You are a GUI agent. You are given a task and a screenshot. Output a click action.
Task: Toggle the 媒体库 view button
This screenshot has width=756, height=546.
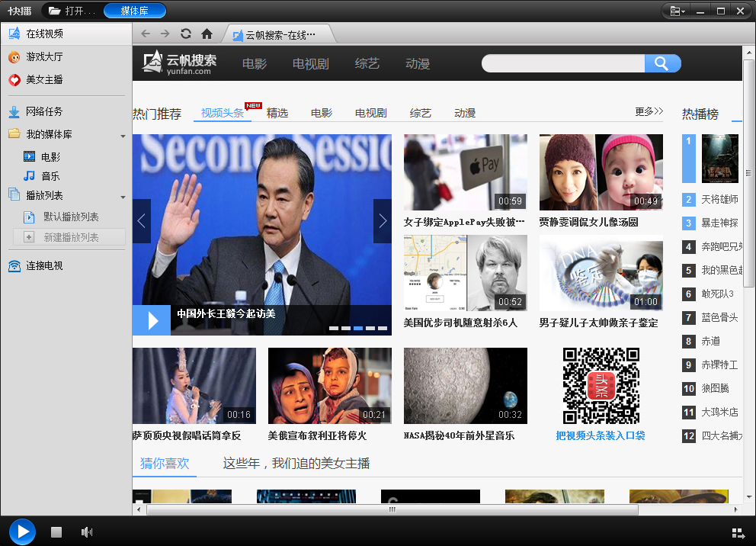click(x=134, y=11)
